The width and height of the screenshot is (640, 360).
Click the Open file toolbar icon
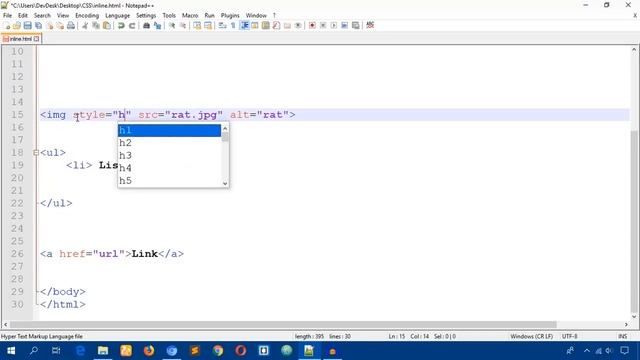[17, 26]
